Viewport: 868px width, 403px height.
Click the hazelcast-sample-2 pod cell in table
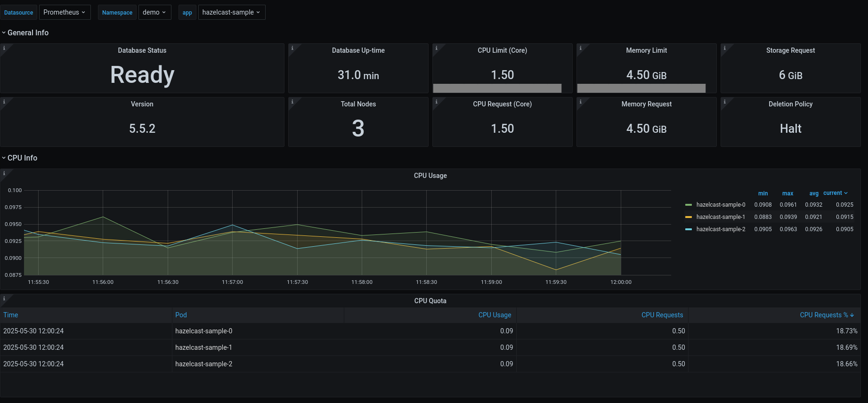pyautogui.click(x=203, y=364)
